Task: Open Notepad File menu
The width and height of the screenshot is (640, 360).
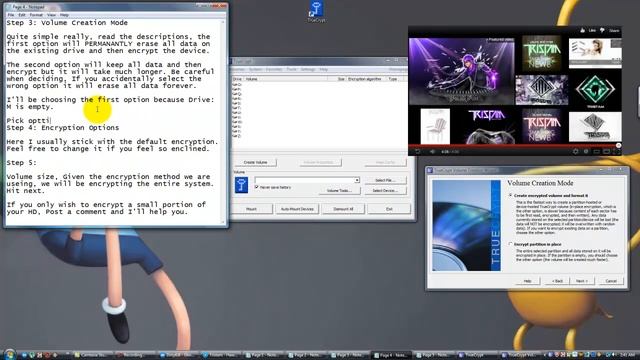Action: coord(11,15)
